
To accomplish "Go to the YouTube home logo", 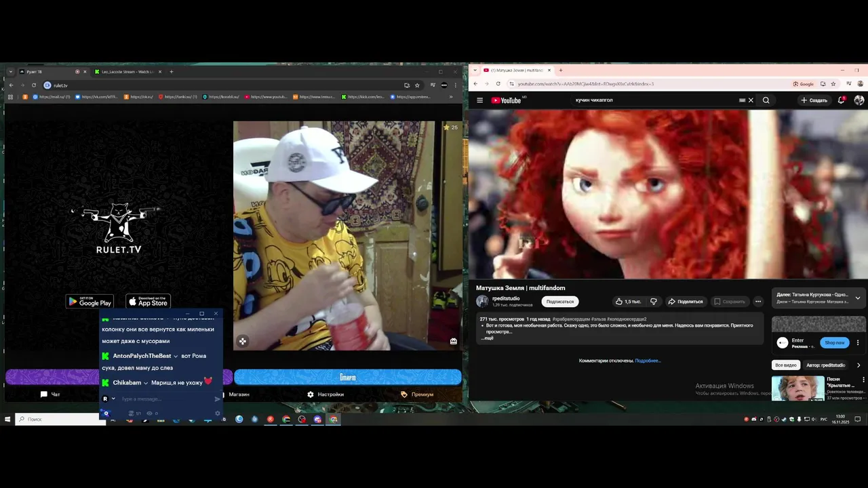I will tap(507, 100).
